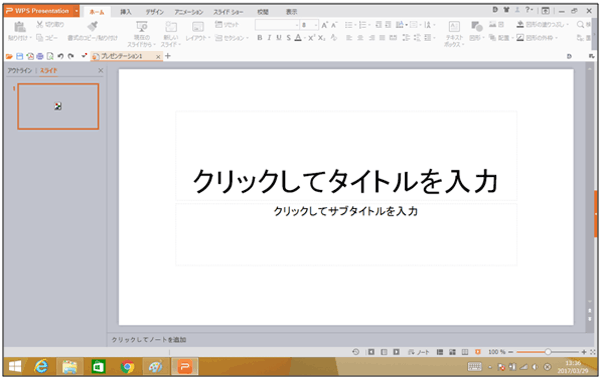This screenshot has height=378, width=600.
Task: Open the Design ribbon tab
Action: [x=154, y=12]
